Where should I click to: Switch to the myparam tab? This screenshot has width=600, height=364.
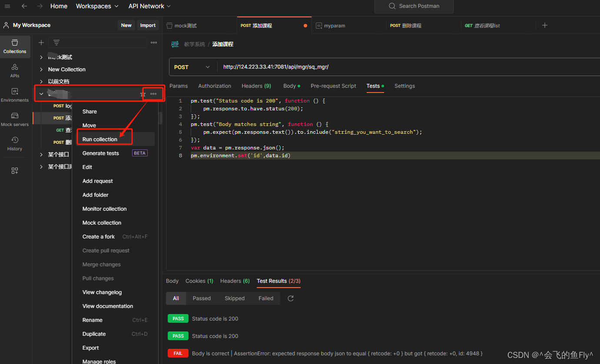point(349,26)
